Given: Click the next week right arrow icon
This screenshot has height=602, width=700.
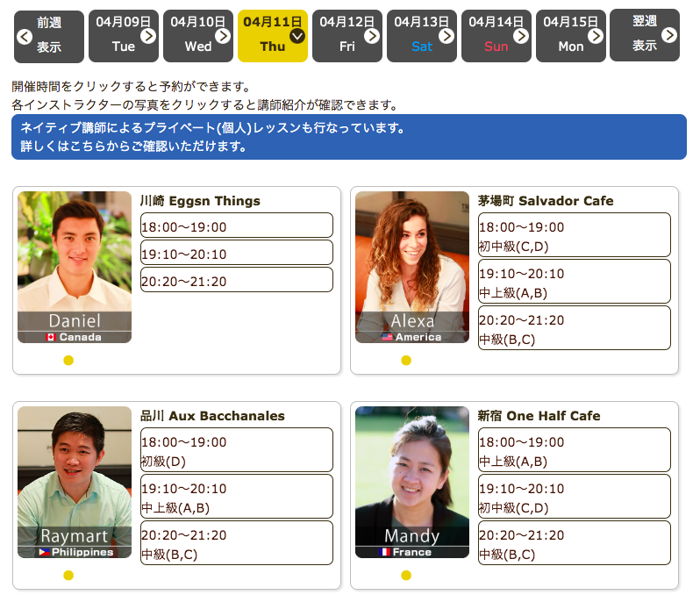Looking at the screenshot, I should 669,35.
